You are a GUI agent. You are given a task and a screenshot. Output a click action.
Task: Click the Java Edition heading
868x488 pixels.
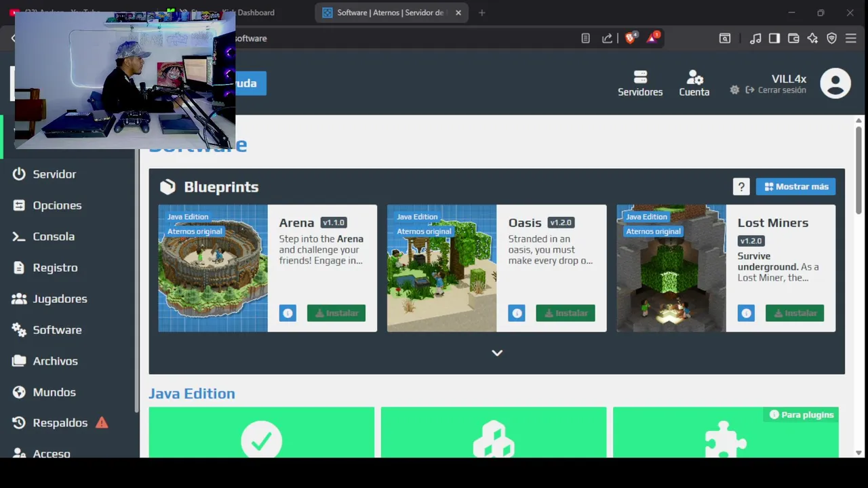[192, 394]
